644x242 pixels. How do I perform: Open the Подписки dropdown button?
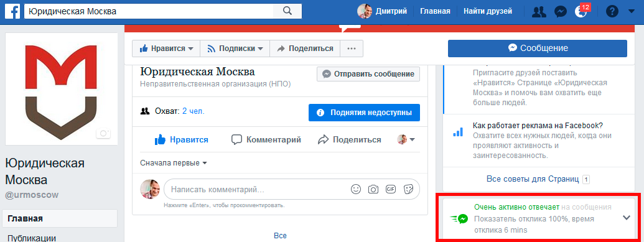click(235, 49)
